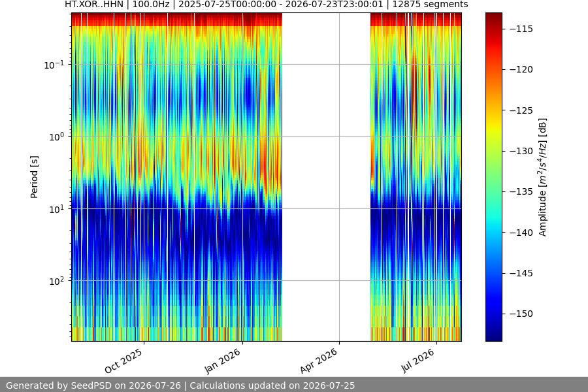Click the 'Period [s]' y-axis label
Screen dimensions: 588x392
(x=34, y=177)
